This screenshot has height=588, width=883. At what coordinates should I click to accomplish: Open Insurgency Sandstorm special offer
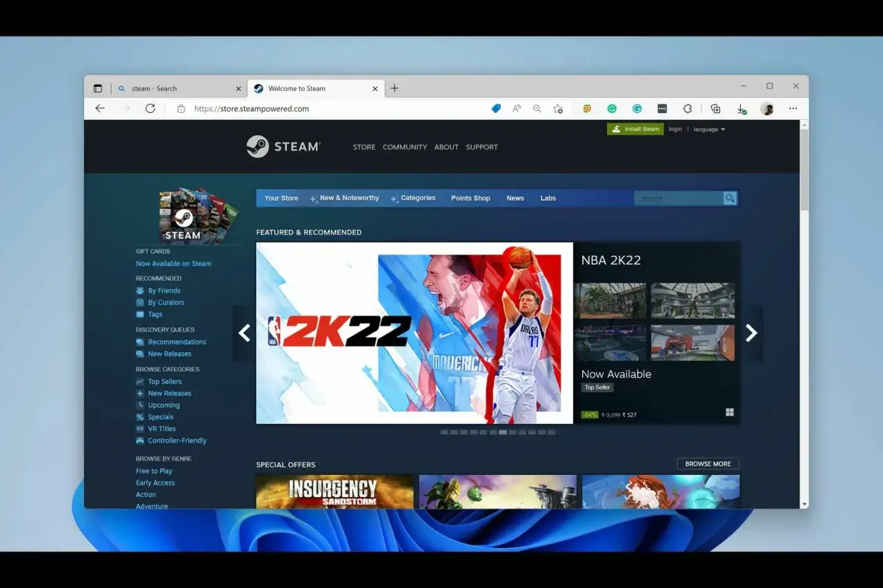[x=335, y=491]
